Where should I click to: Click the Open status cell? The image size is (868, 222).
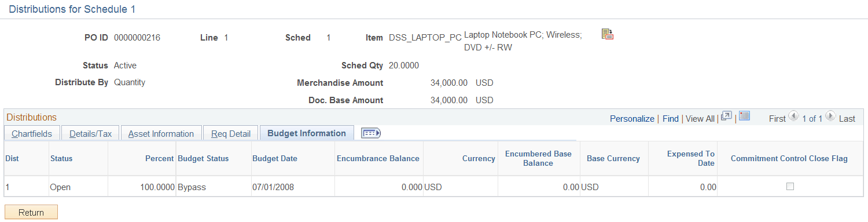tap(60, 187)
